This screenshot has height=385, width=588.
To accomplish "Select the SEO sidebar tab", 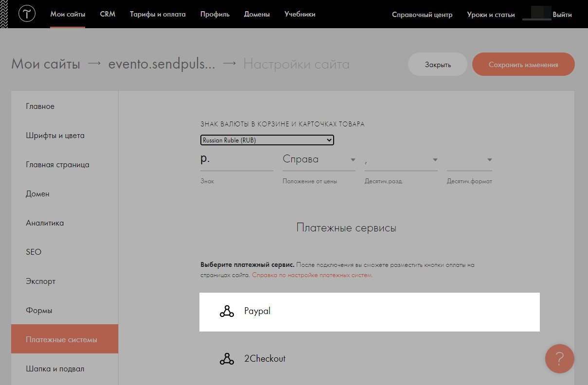I will [65, 252].
